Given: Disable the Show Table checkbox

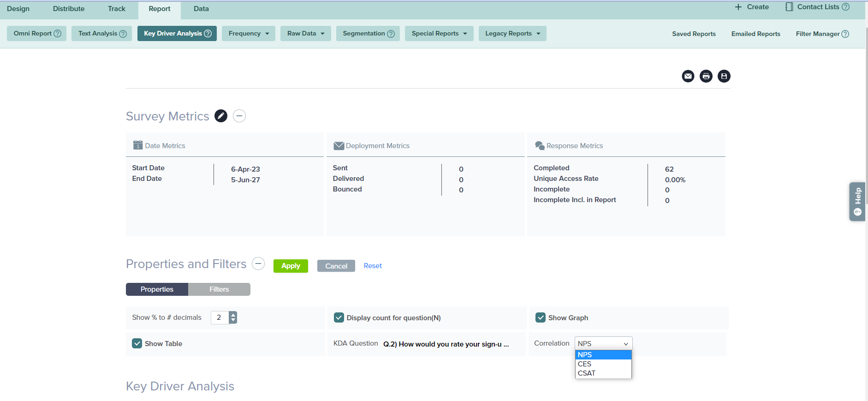Looking at the screenshot, I should [x=137, y=343].
